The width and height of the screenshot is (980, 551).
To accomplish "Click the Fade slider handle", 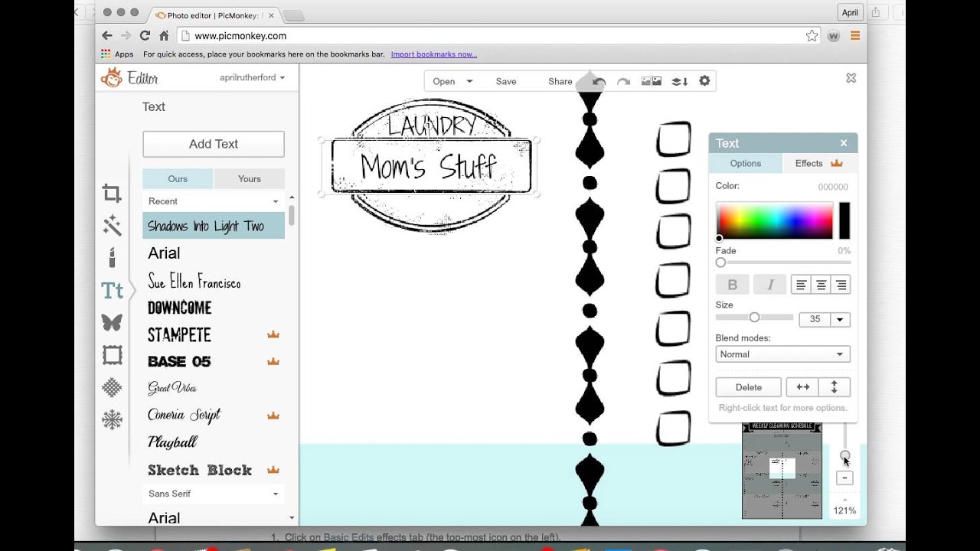I will coord(720,262).
